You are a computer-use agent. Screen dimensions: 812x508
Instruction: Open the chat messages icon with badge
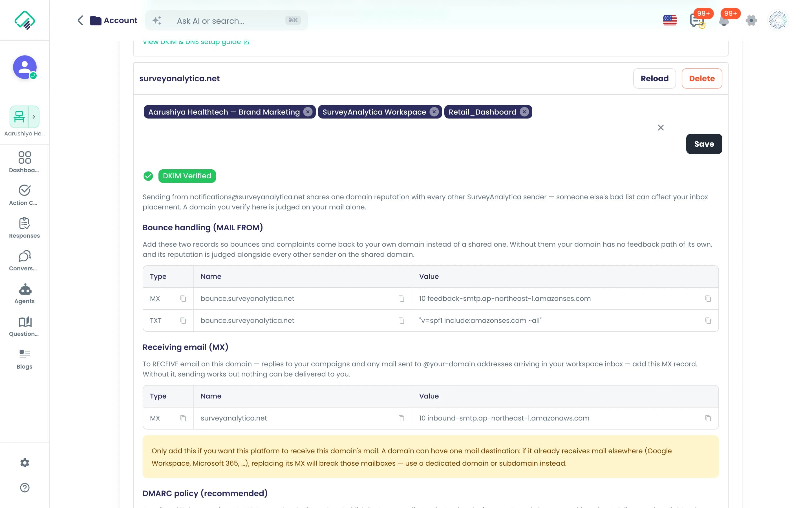(697, 21)
